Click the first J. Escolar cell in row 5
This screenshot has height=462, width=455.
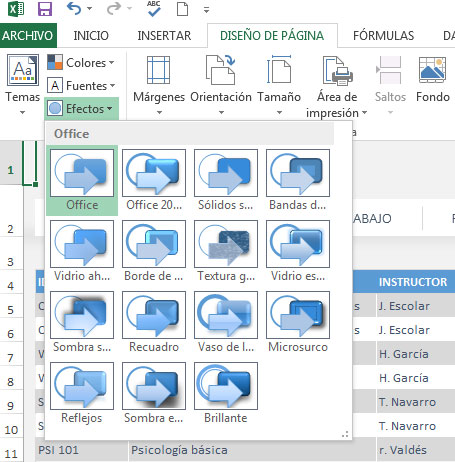click(415, 306)
